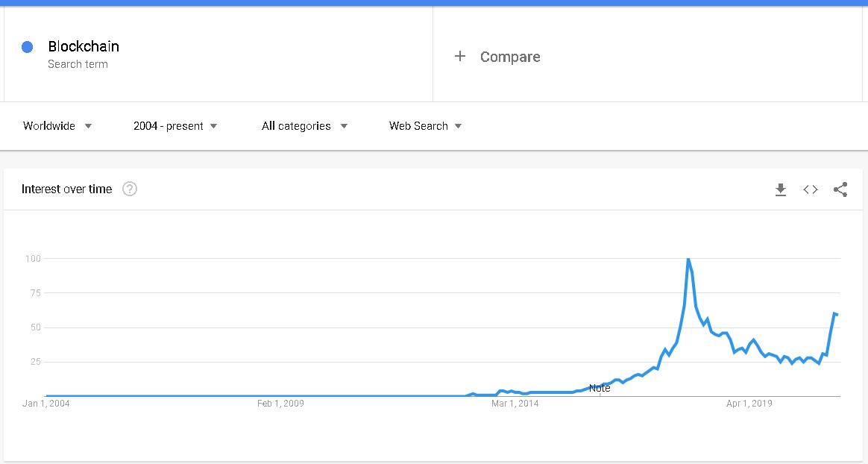Click the Feb 1, 2009 axis label
Image resolution: width=868 pixels, height=464 pixels.
[x=280, y=404]
